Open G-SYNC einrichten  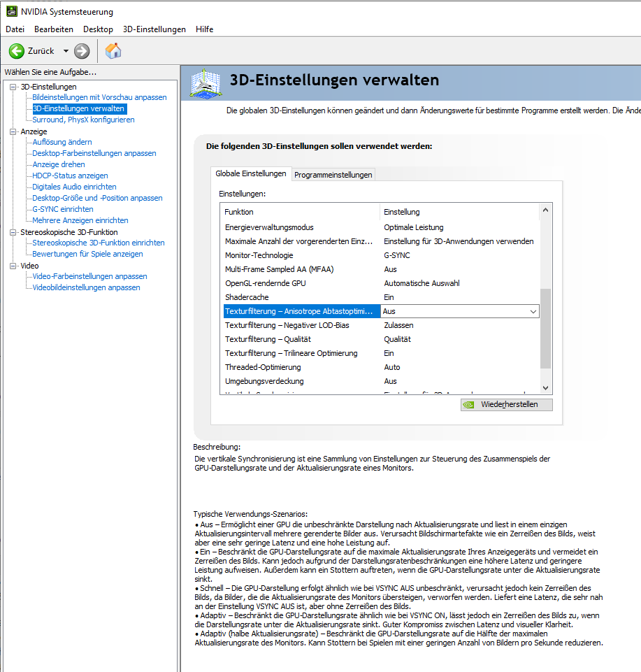click(x=63, y=208)
